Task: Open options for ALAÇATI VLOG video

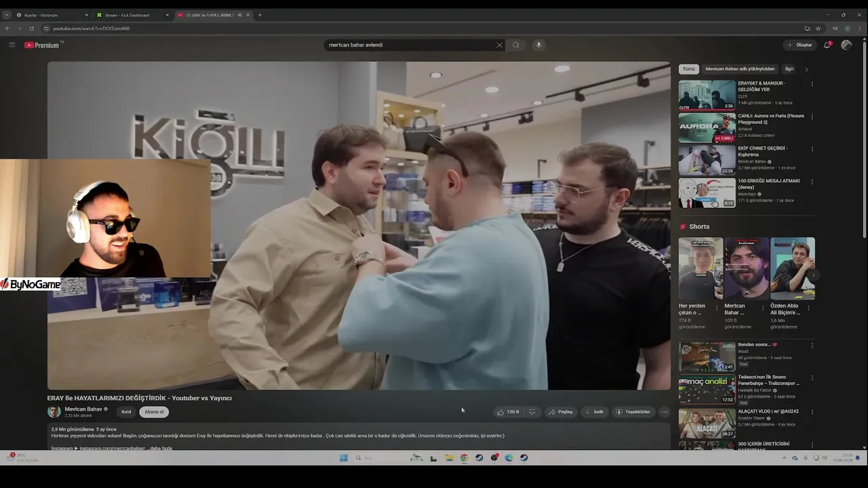Action: tap(812, 411)
